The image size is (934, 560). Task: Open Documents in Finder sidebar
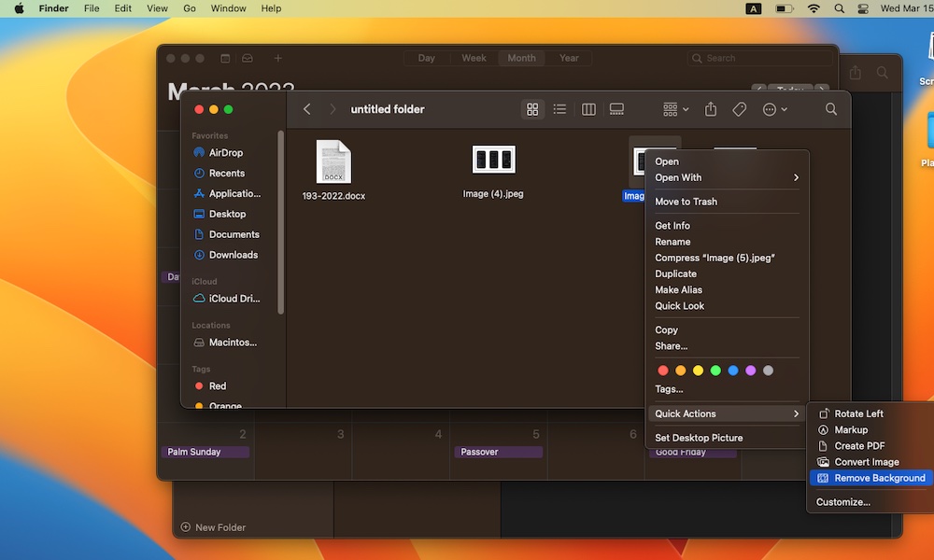226,234
